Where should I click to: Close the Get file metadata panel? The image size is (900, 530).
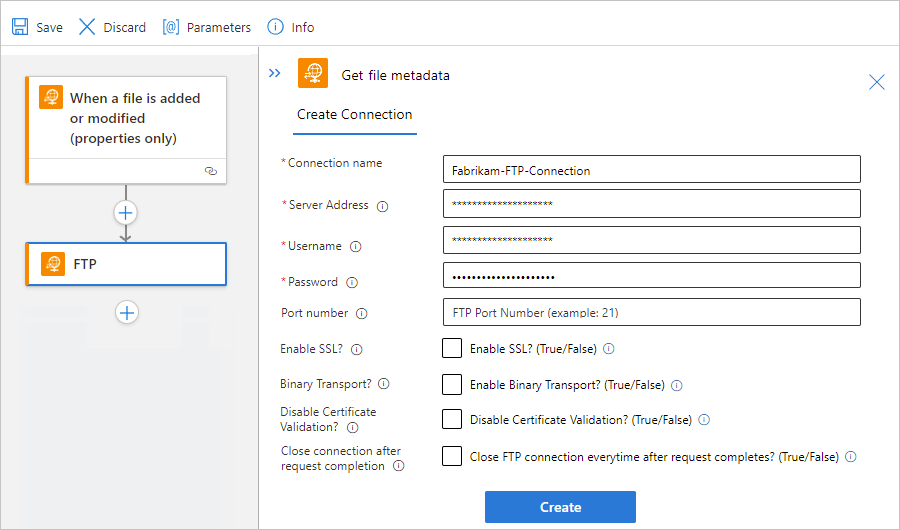click(x=876, y=82)
